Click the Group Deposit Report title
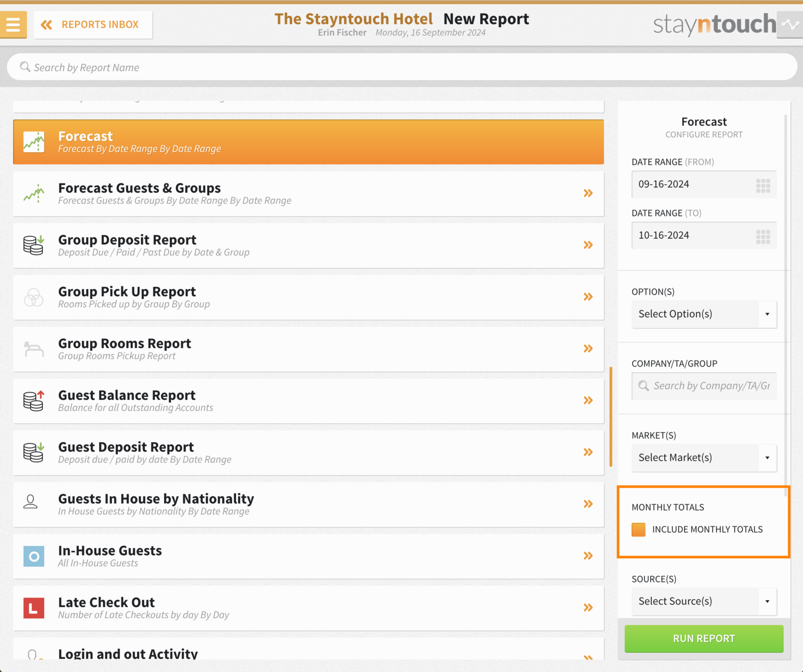The width and height of the screenshot is (803, 672). click(x=127, y=239)
